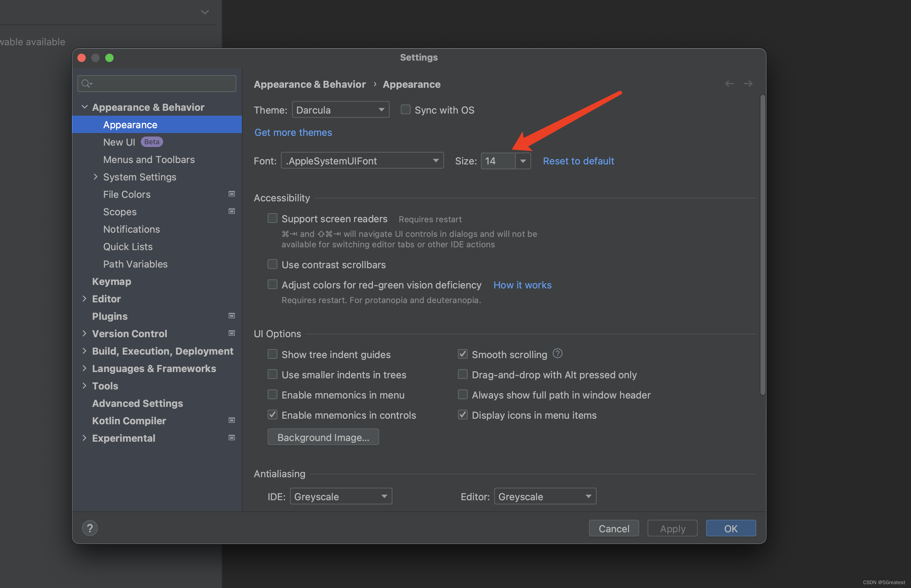Select Menus and Toolbars settings page
This screenshot has height=588, width=911.
[x=148, y=160]
